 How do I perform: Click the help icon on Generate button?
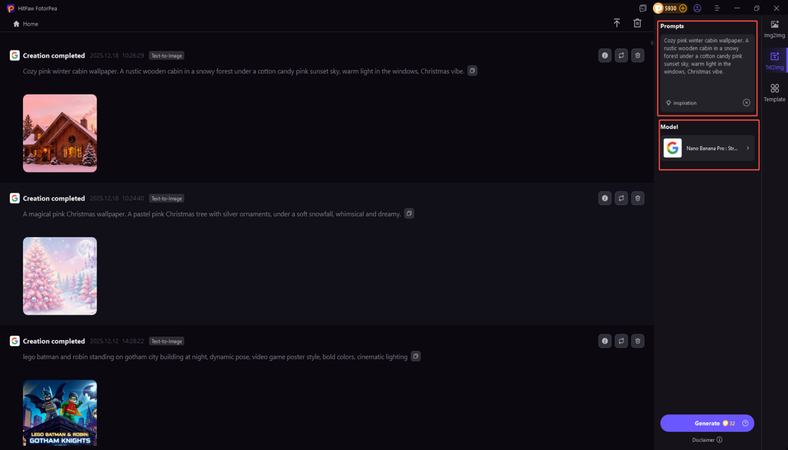(745, 424)
